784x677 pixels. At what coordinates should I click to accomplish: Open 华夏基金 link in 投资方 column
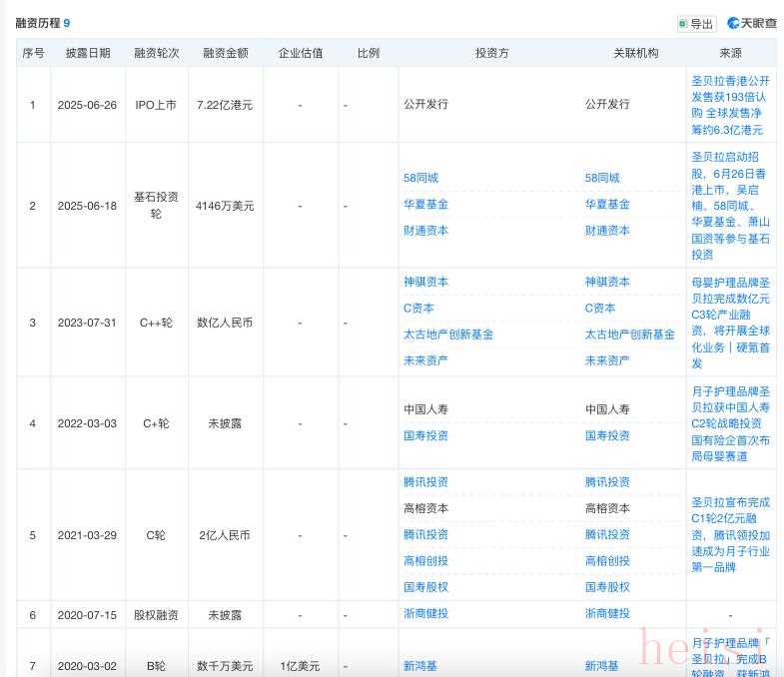426,205
